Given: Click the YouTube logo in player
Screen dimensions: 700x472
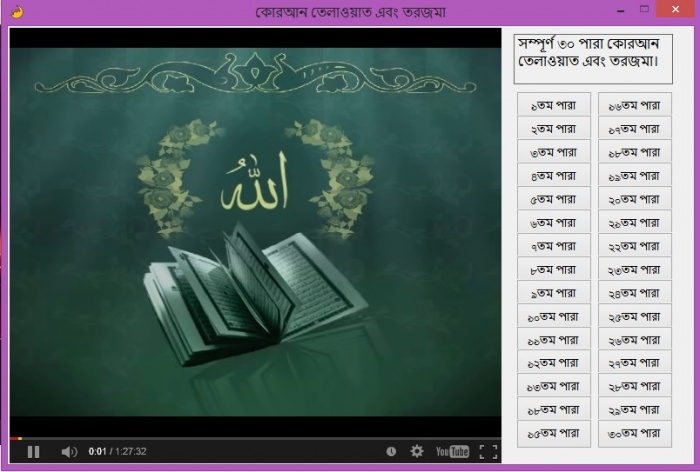Looking at the screenshot, I should click(x=452, y=451).
